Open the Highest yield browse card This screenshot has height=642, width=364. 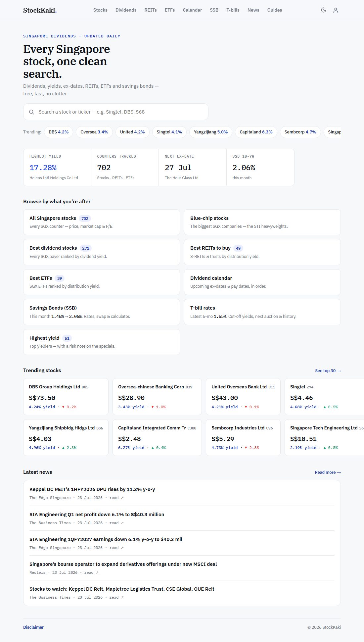pos(102,342)
